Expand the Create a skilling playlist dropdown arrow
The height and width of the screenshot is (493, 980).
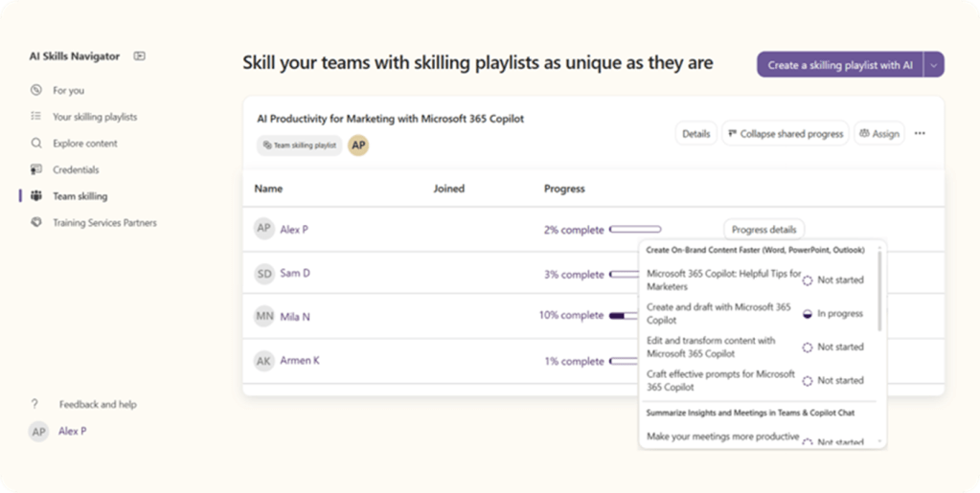click(x=934, y=65)
